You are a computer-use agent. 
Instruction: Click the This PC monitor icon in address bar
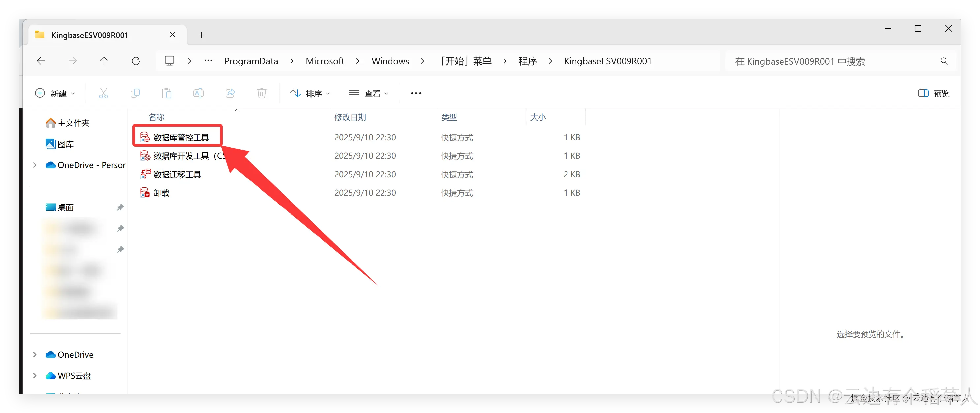click(x=169, y=61)
